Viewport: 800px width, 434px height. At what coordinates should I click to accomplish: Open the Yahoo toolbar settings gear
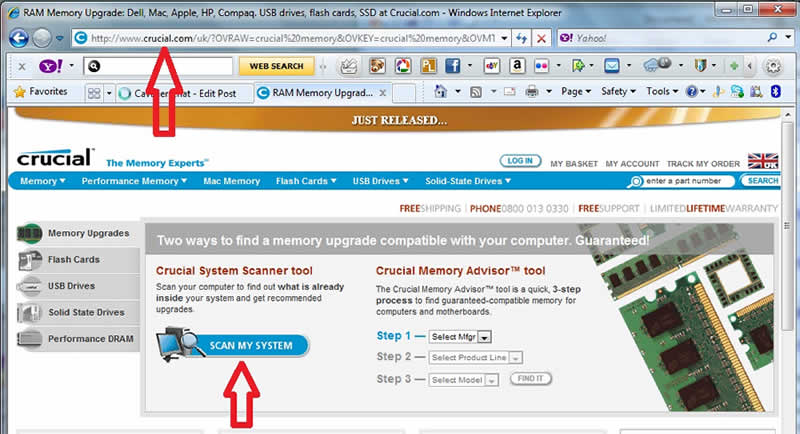(x=773, y=66)
